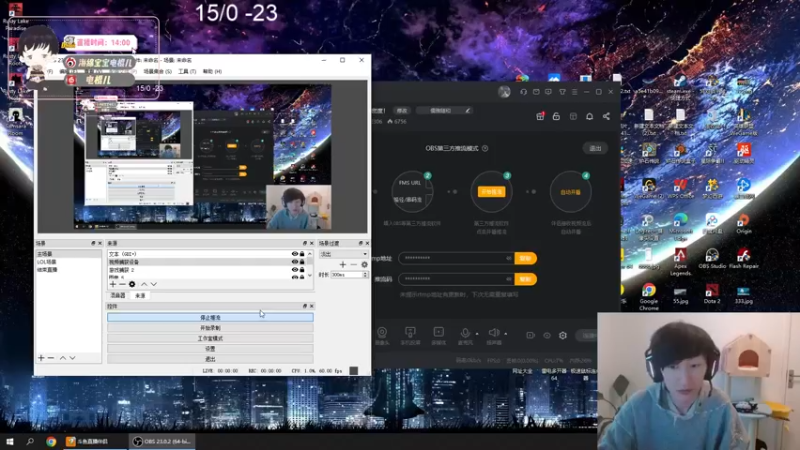Move selected scene down in Scenes panel
Image resolution: width=800 pixels, height=450 pixels.
[72, 358]
